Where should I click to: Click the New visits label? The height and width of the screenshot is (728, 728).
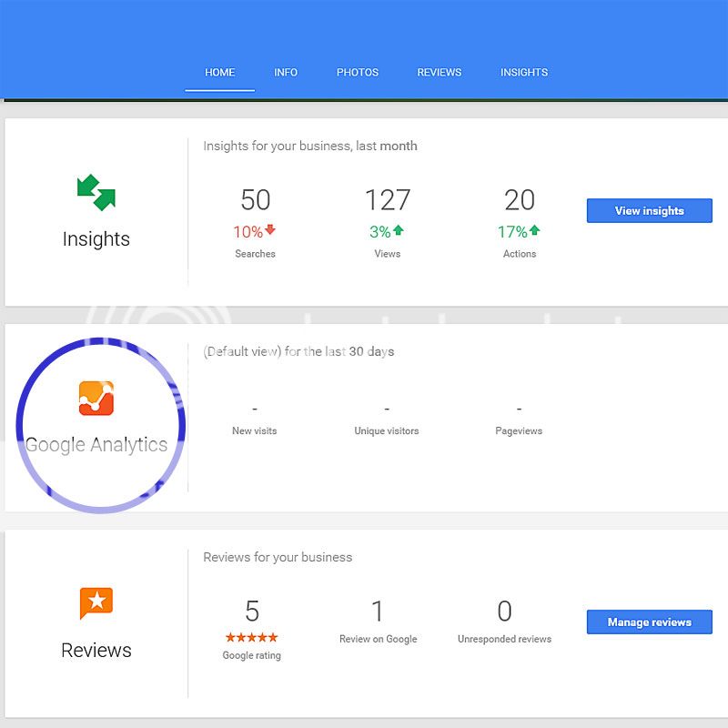[255, 430]
